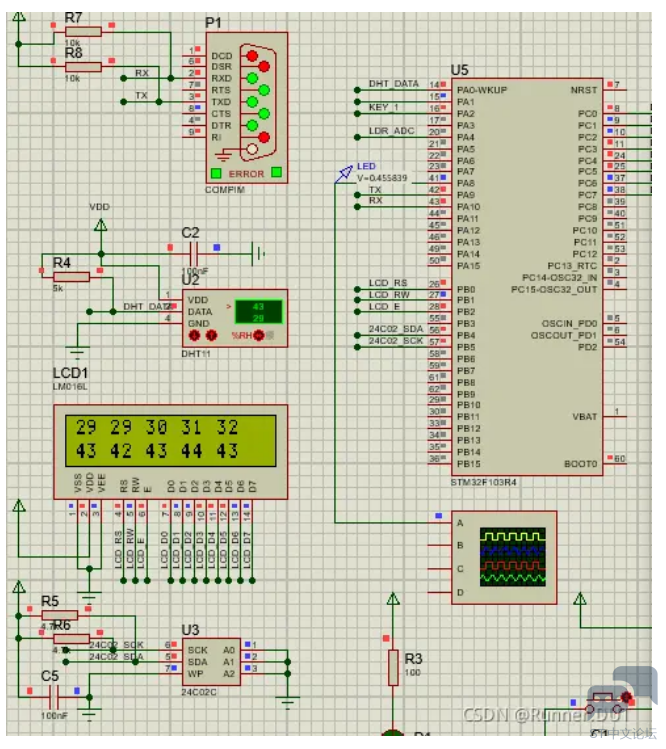Screen dimensions: 666x749
Task: Select capacitor C2 symbol
Action: (193, 254)
